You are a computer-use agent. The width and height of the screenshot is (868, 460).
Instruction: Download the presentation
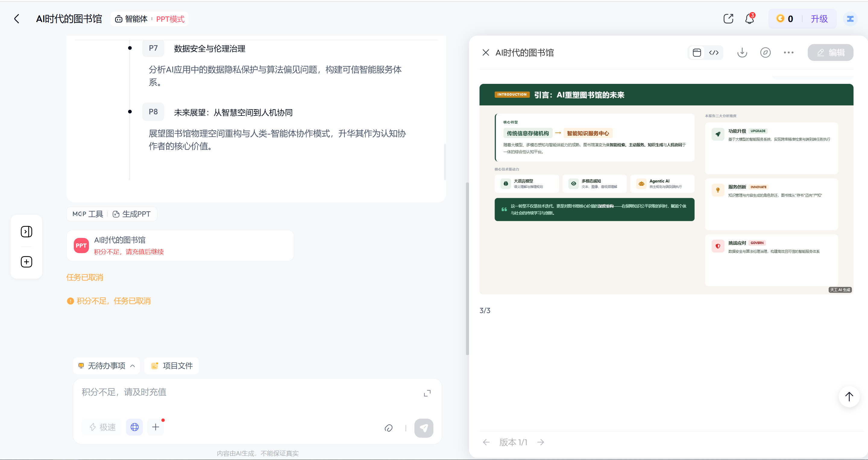click(x=742, y=52)
